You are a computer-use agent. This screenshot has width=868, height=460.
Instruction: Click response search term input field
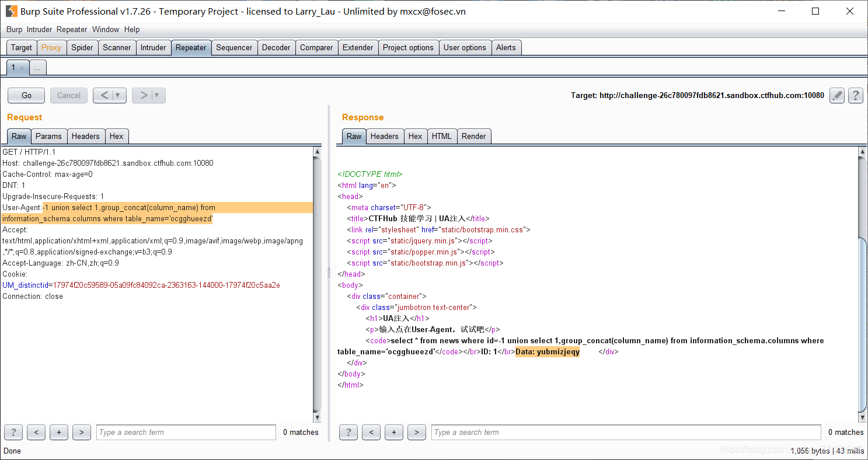click(626, 432)
